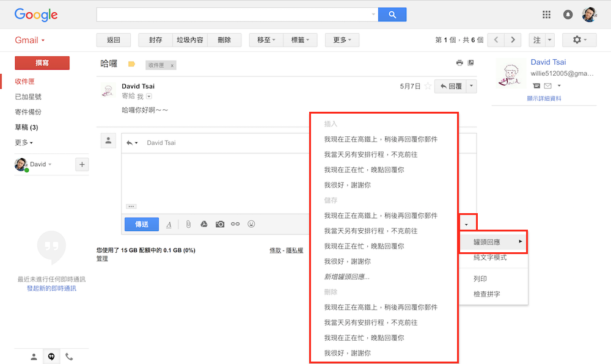
Task: Open text formatting options icon
Action: coord(169,225)
